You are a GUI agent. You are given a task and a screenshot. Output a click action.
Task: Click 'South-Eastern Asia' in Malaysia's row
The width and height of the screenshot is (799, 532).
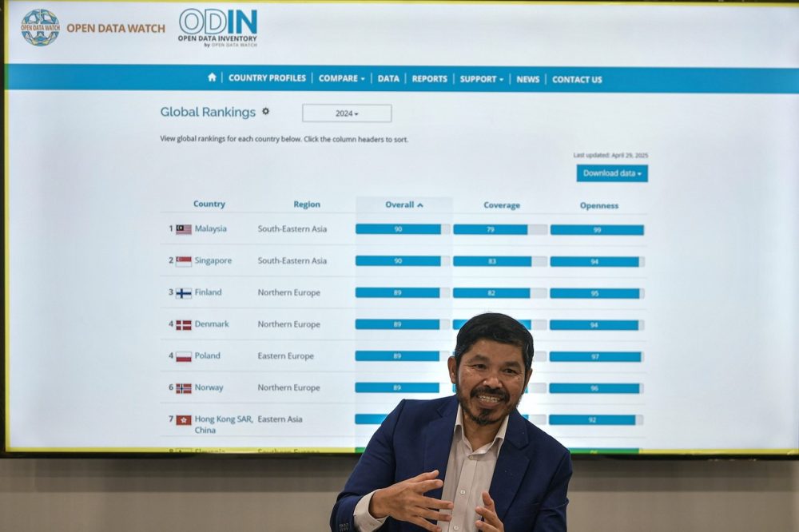pyautogui.click(x=292, y=228)
